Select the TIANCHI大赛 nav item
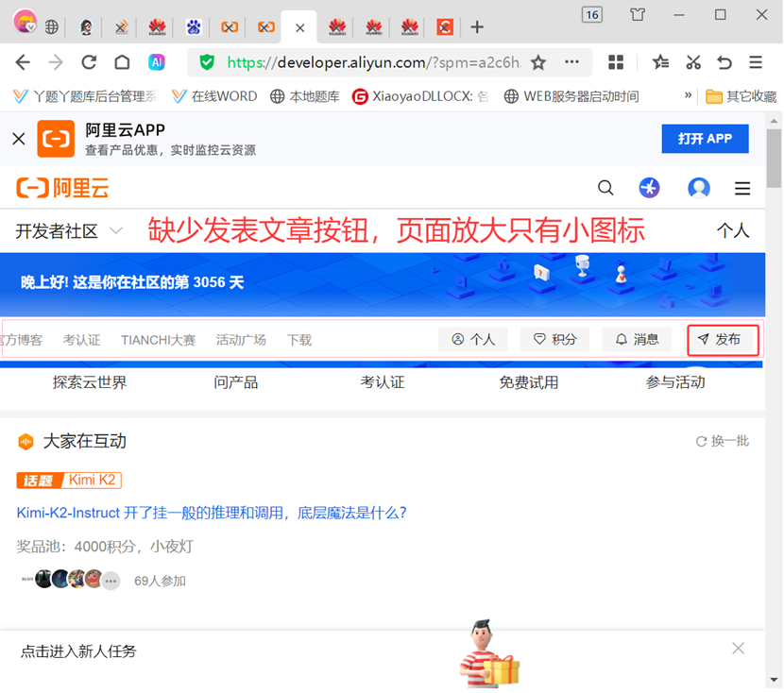784x693 pixels. coord(158,340)
